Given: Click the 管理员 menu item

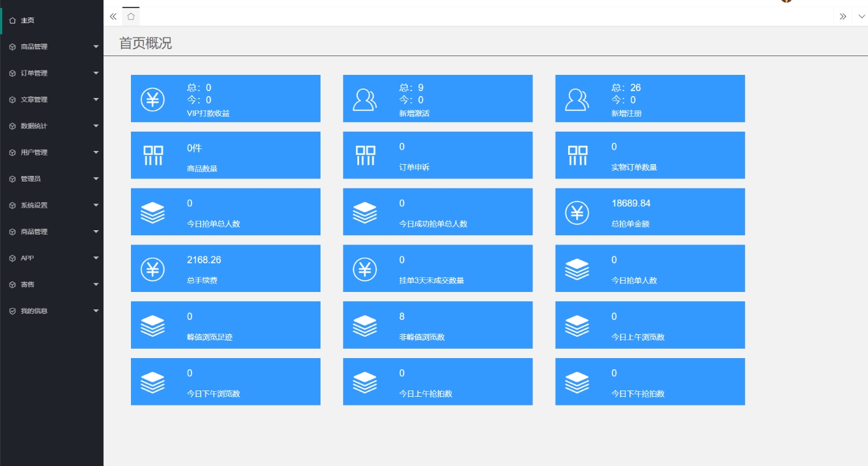Looking at the screenshot, I should pyautogui.click(x=31, y=179).
